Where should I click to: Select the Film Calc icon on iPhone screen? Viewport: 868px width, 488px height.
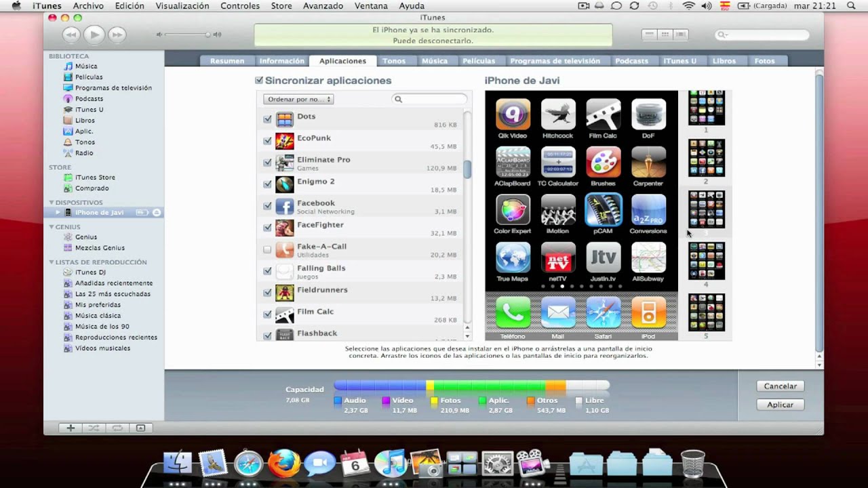pos(603,114)
